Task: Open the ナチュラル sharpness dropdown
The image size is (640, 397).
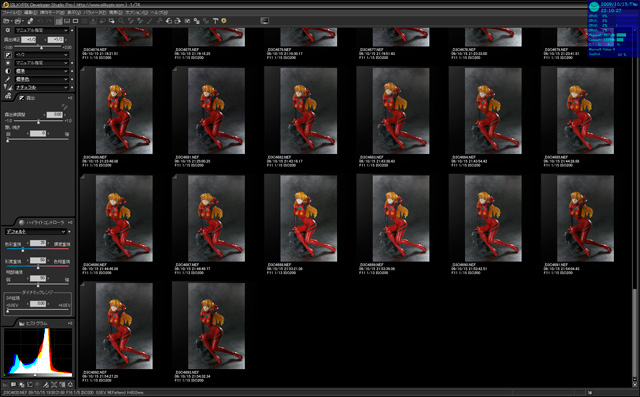Action: tap(42, 87)
